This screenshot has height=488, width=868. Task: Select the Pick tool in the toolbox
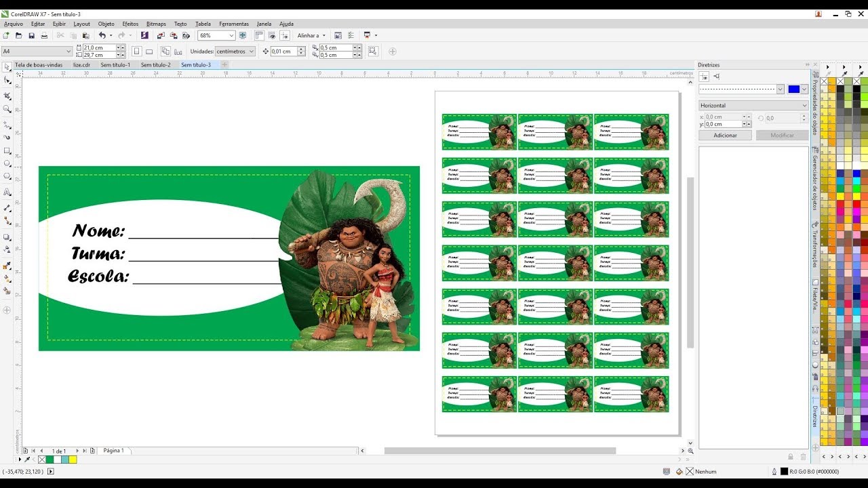[7, 66]
